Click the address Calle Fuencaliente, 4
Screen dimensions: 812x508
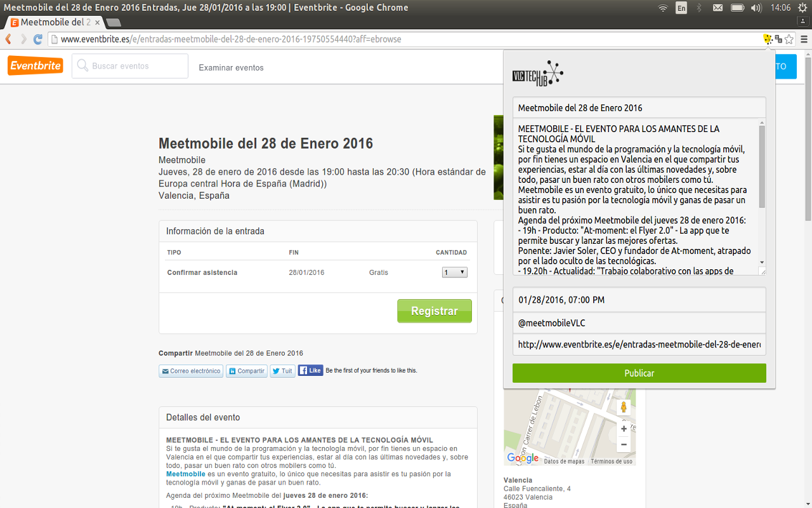click(x=537, y=488)
